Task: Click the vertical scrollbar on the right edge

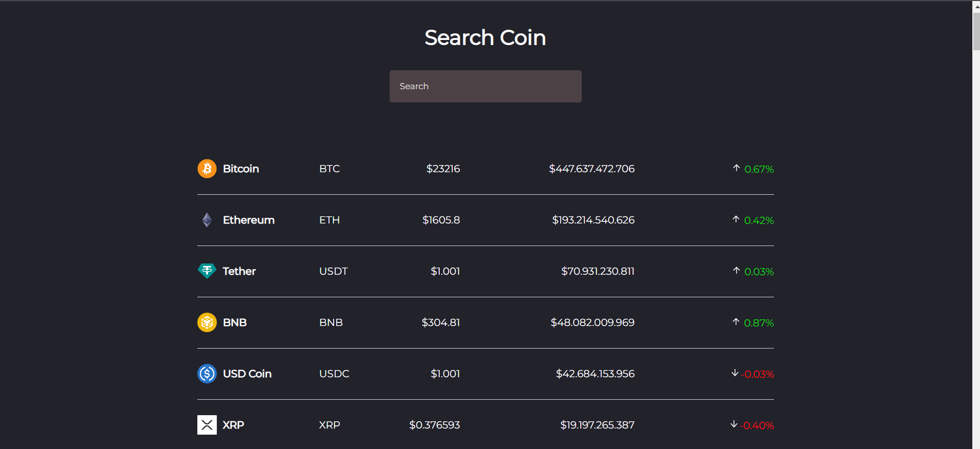Action: pos(975,26)
